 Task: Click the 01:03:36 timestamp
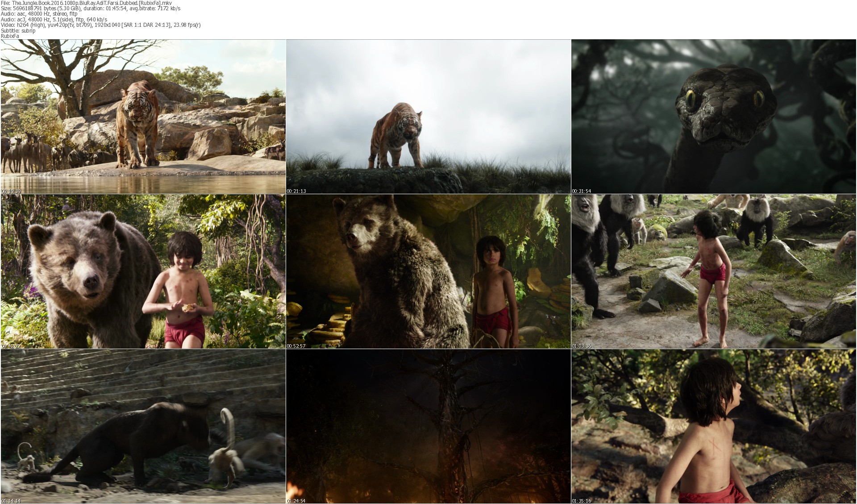click(x=582, y=346)
